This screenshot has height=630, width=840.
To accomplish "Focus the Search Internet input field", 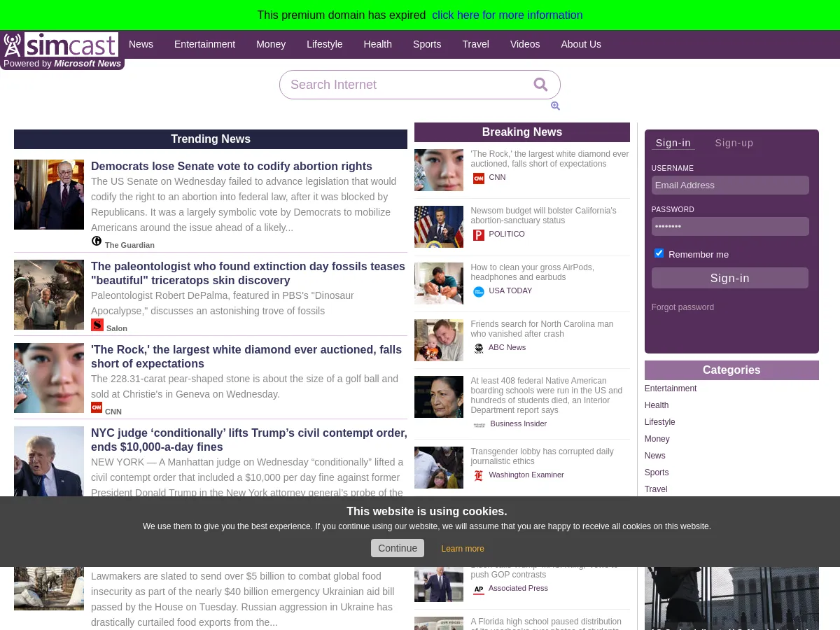I will coord(406,85).
